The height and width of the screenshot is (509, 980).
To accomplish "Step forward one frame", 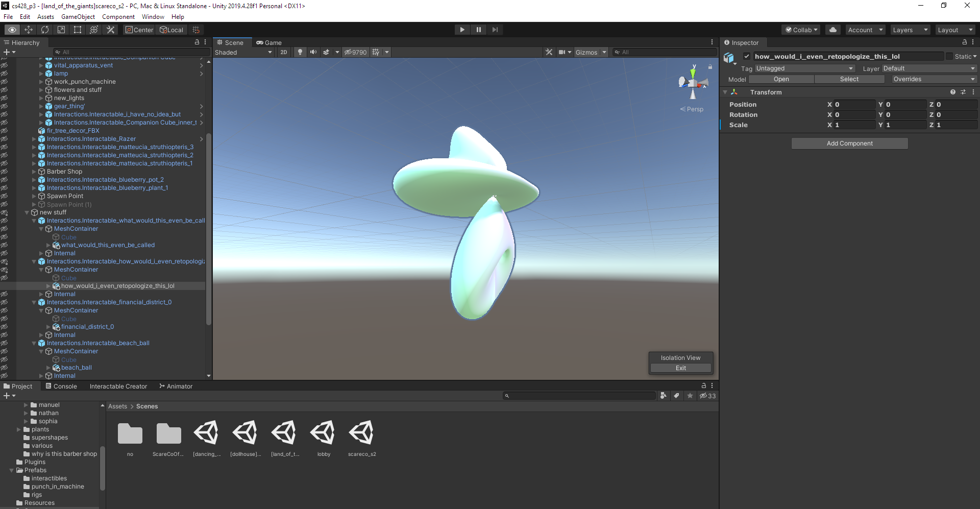I will pos(495,30).
